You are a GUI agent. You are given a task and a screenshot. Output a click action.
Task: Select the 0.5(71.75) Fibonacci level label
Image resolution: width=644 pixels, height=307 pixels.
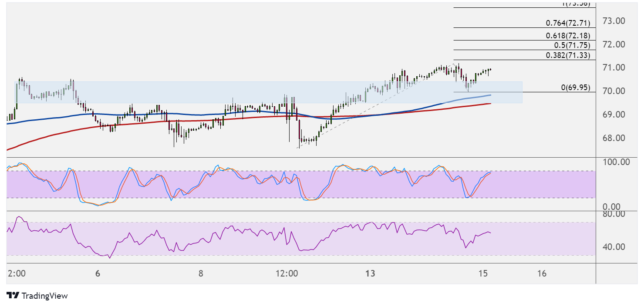coord(572,45)
